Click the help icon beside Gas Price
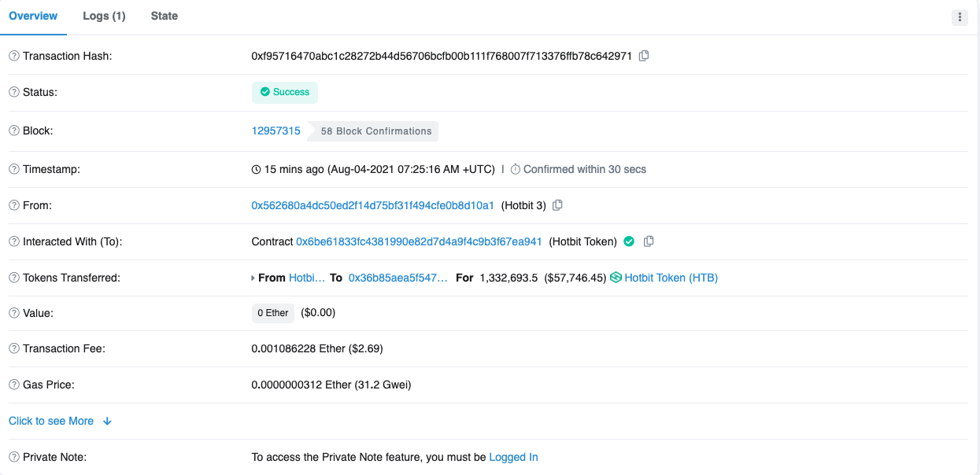The image size is (980, 475). click(x=14, y=385)
